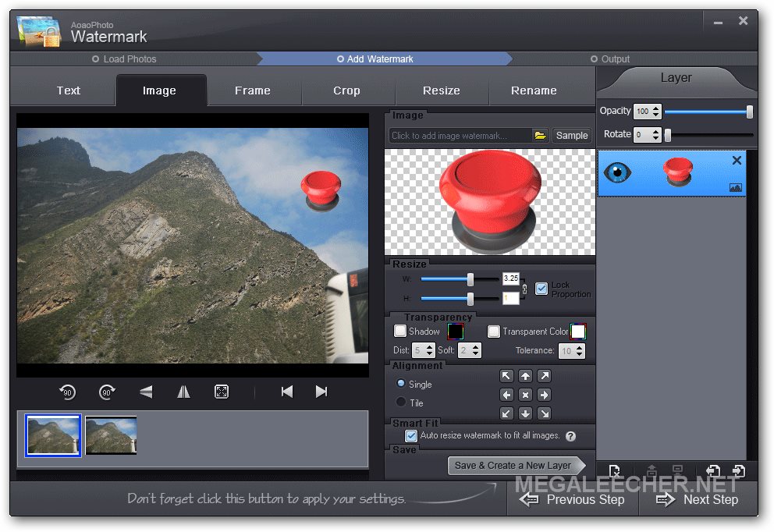The height and width of the screenshot is (532, 774).
Task: Click the width value field showing 3.25
Action: coord(511,278)
